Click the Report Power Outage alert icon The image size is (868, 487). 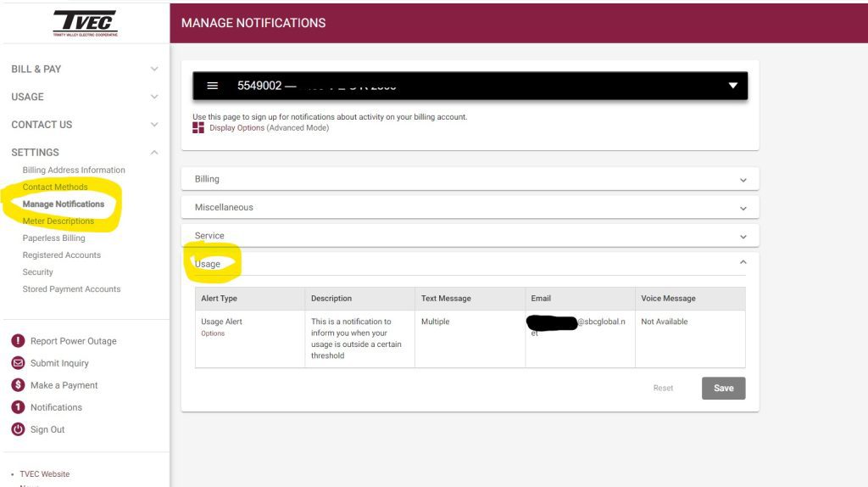[18, 341]
